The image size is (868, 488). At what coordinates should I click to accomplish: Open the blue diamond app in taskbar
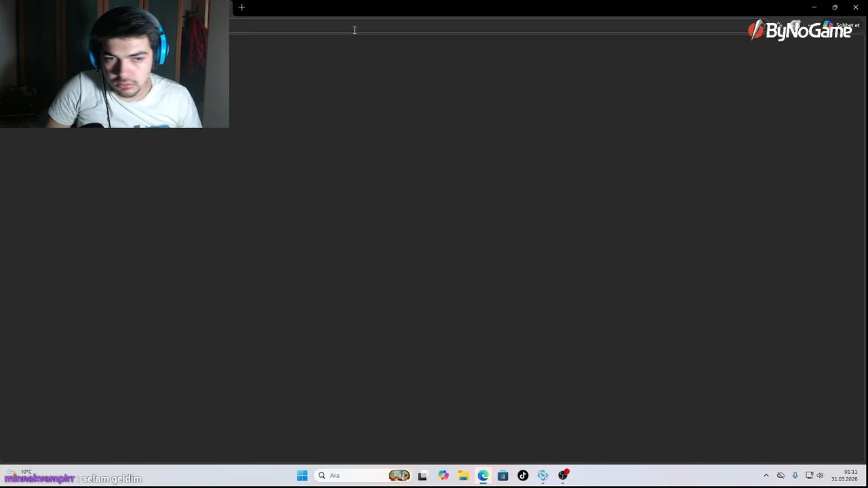(x=542, y=476)
